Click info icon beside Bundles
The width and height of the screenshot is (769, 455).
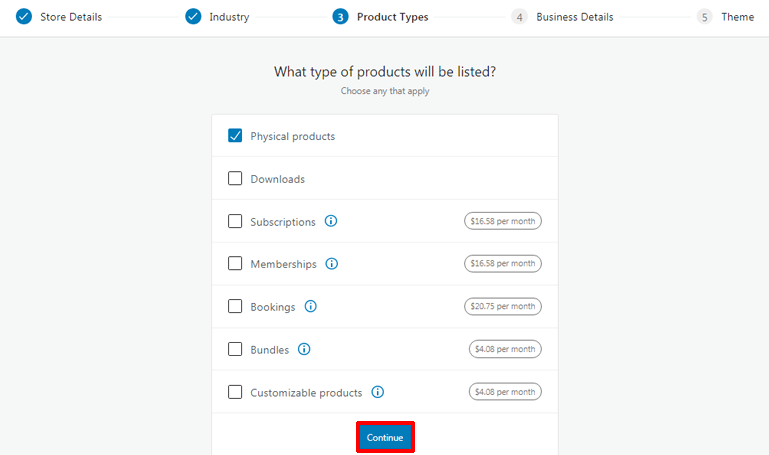click(x=304, y=349)
